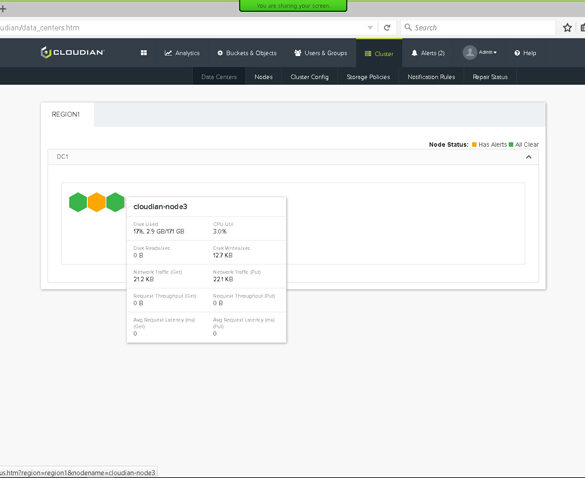Screen dimensions: 585x478
Task: Open Buckets & Objects section
Action: (247, 53)
